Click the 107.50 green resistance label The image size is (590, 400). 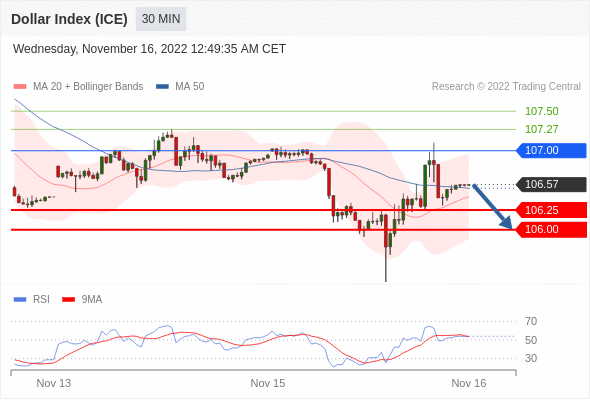[x=541, y=111]
